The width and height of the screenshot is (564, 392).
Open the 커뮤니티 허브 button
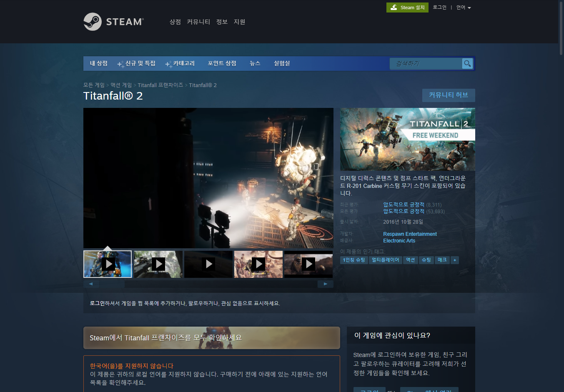coord(449,95)
